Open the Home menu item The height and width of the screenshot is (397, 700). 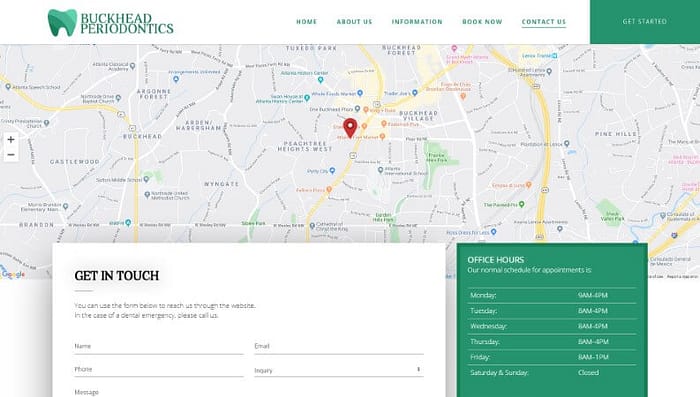point(307,21)
